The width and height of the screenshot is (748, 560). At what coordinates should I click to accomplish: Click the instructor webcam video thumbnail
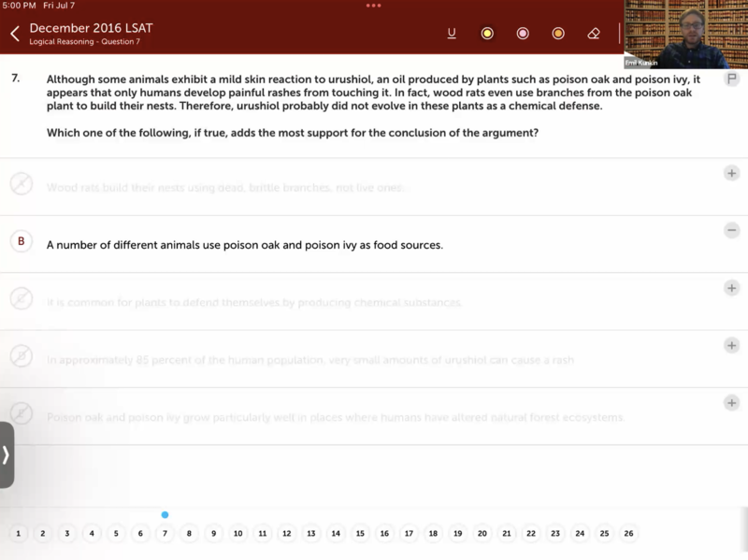[x=685, y=35]
